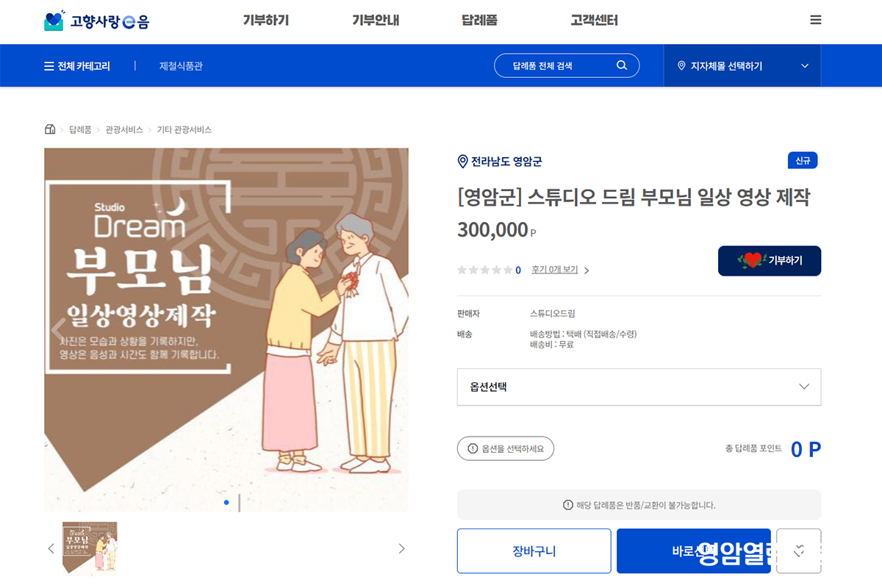The image size is (882, 588).
Task: Expand 후기 0개 보기 chevron
Action: (x=587, y=270)
